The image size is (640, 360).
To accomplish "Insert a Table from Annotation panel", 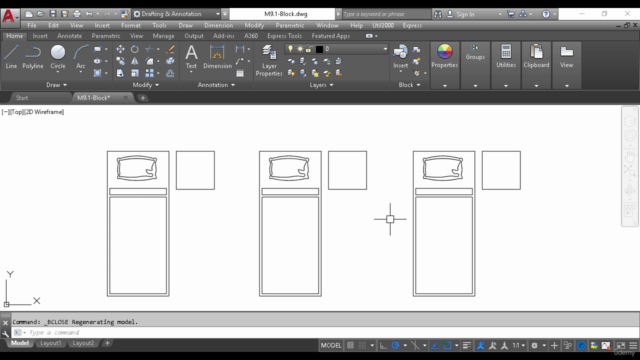I will coord(240,73).
